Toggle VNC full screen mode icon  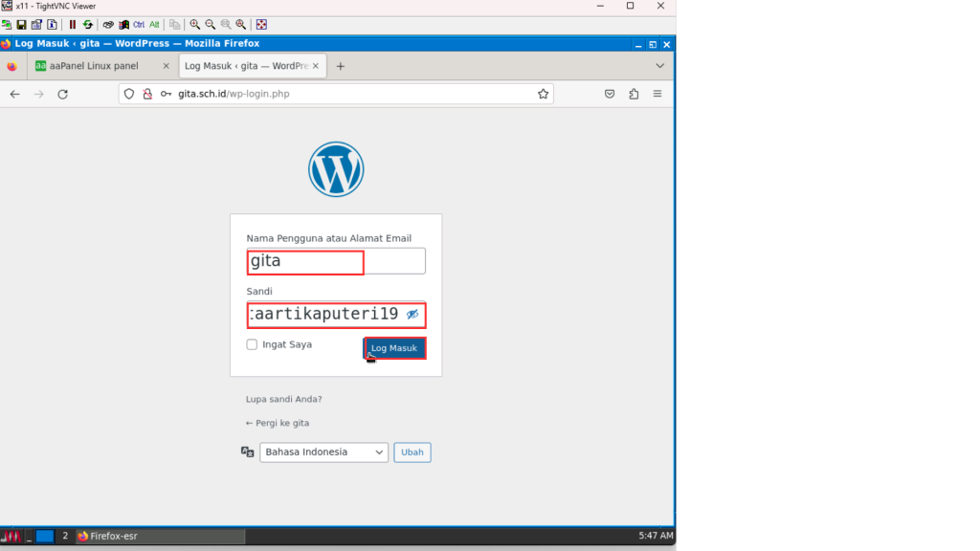pos(262,25)
